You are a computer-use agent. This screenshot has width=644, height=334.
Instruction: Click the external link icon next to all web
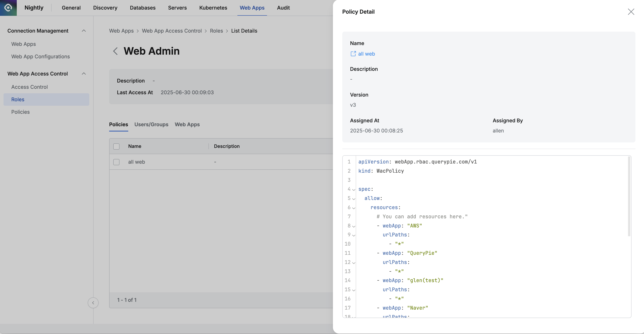[353, 54]
